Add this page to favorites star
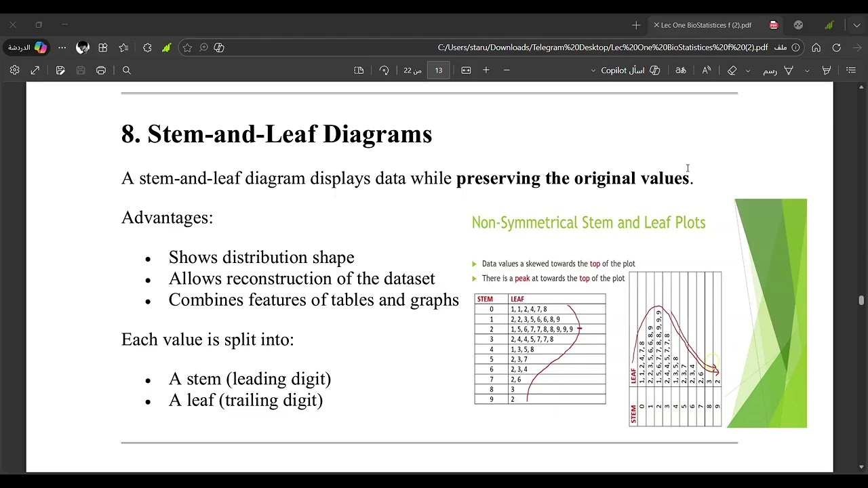This screenshot has width=868, height=488. tap(187, 47)
